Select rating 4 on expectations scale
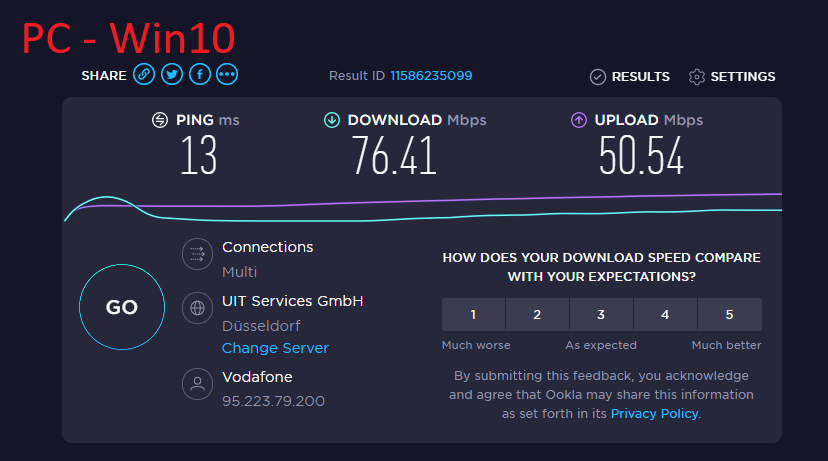 [x=665, y=315]
